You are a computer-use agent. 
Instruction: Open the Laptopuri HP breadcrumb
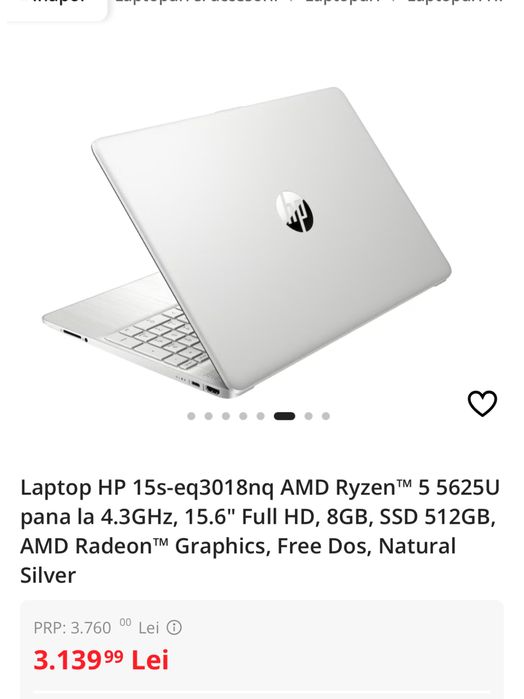(x=455, y=2)
